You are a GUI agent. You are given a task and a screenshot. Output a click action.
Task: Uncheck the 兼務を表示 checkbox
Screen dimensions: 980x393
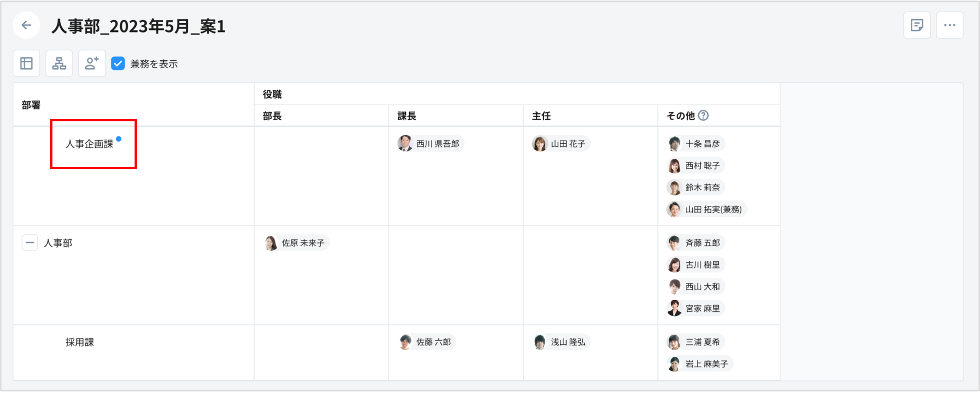[118, 63]
